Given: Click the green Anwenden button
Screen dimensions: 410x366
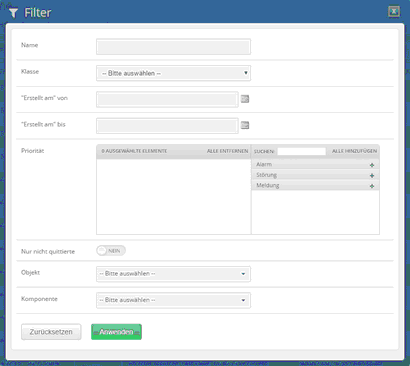Looking at the screenshot, I should pyautogui.click(x=116, y=332).
